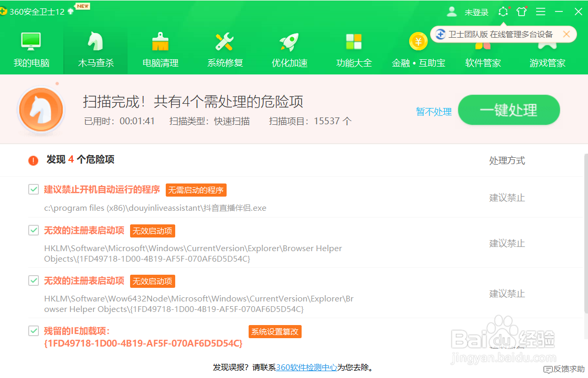Click 未登录 login text
Image resolution: width=588 pixels, height=378 pixels.
tap(477, 13)
